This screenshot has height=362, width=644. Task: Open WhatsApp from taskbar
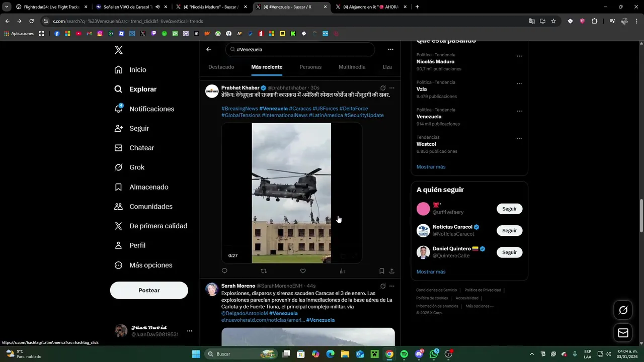click(434, 354)
